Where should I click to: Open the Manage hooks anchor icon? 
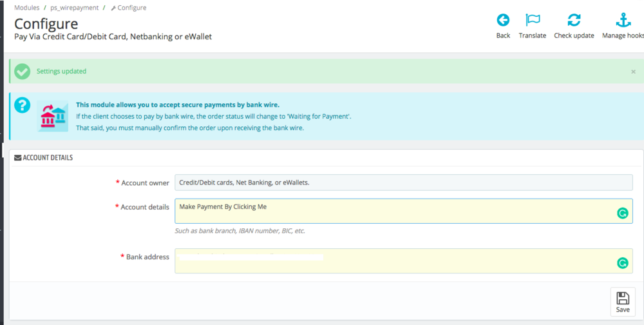tap(623, 20)
